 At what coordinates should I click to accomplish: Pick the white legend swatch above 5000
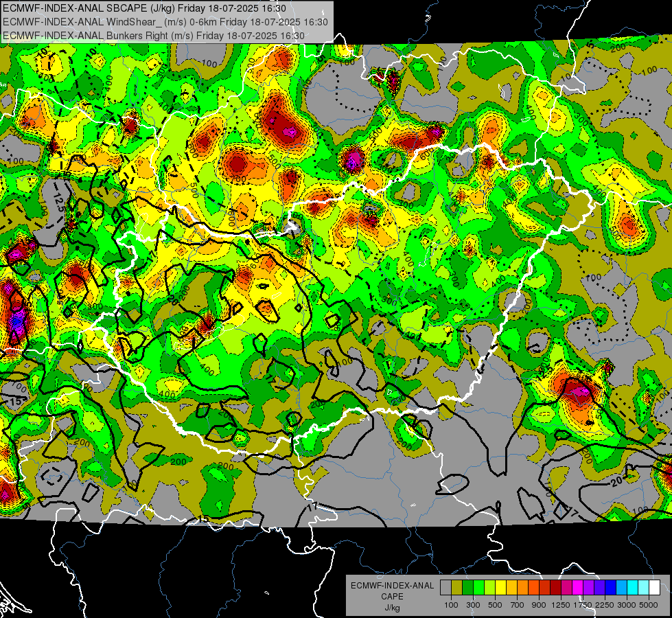point(654,587)
